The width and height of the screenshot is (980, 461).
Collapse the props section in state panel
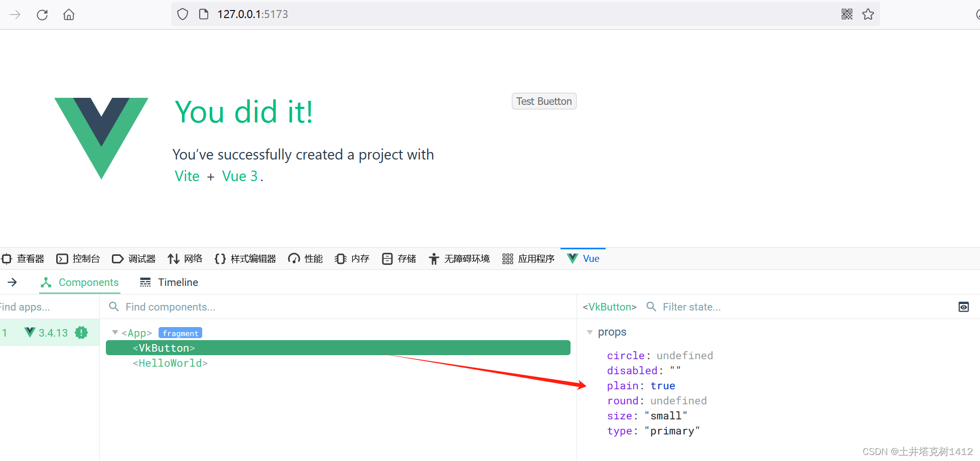(590, 332)
